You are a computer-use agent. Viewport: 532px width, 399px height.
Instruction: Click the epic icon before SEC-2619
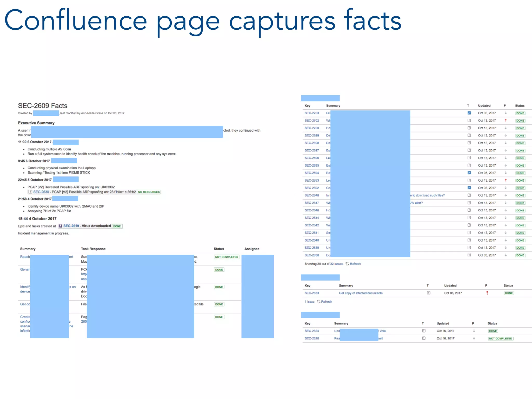(x=60, y=226)
